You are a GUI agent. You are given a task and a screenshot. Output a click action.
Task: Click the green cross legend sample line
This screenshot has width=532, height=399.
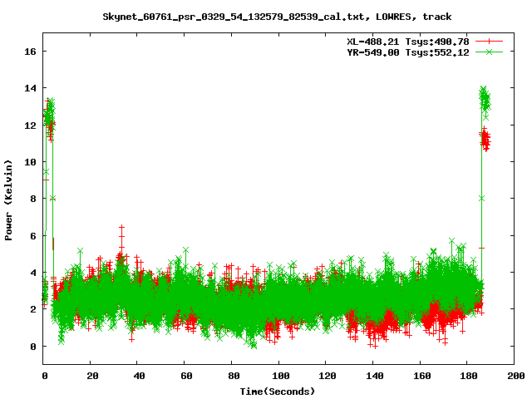(x=489, y=52)
